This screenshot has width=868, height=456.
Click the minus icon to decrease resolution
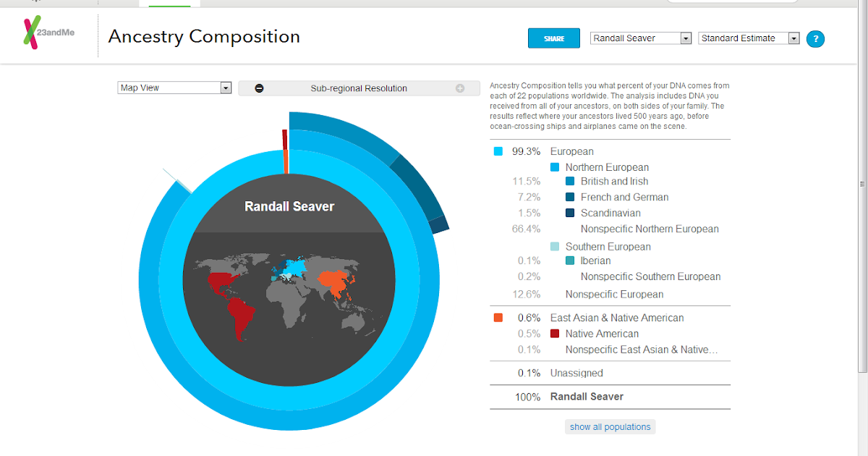259,88
